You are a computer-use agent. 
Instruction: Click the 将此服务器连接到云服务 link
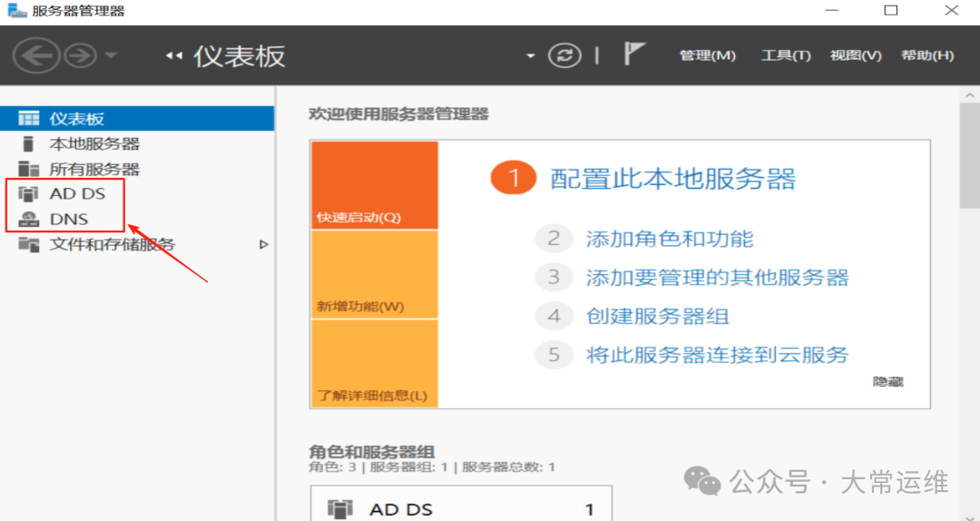tap(717, 355)
